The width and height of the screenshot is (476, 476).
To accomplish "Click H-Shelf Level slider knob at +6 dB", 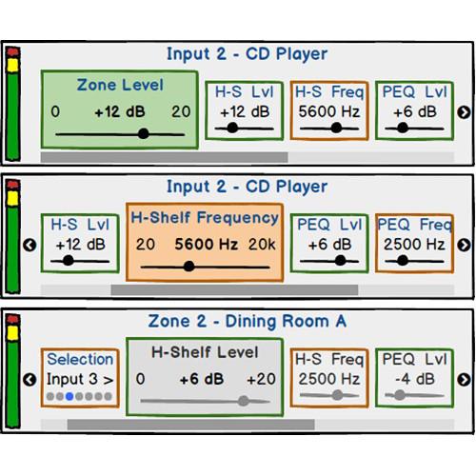I will (244, 401).
